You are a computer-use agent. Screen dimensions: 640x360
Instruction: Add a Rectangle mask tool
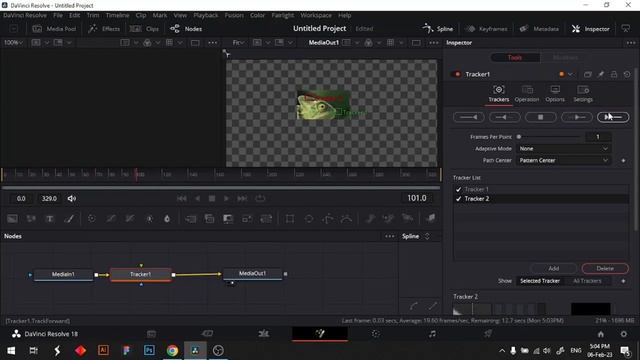289,219
